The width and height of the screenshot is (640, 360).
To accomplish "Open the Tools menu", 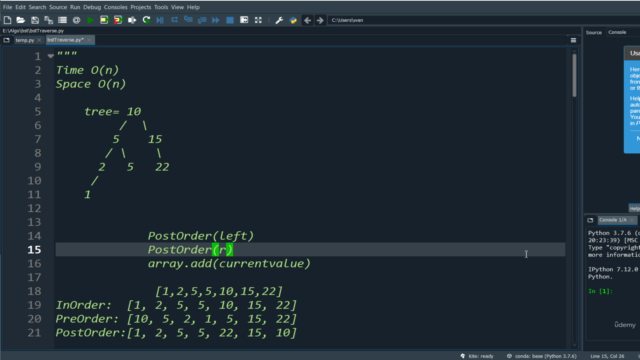I will pos(161,7).
